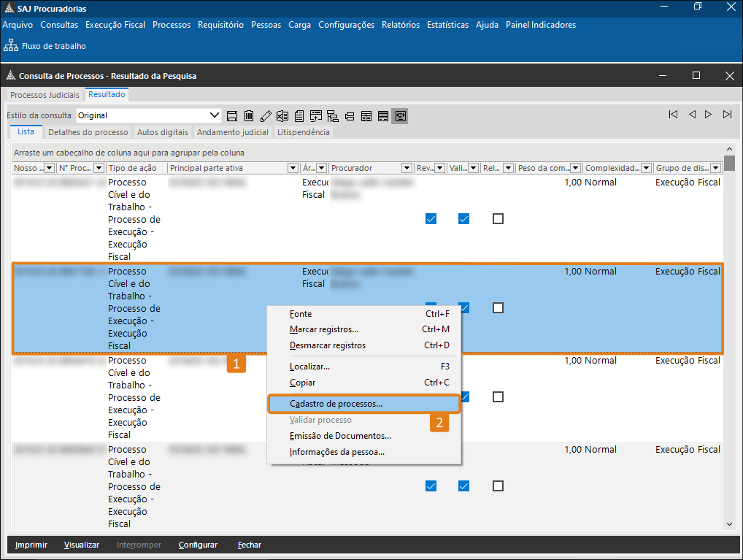Viewport: 743px width, 560px height.
Task: Switch to the Detalhes do processo tab
Action: (88, 132)
